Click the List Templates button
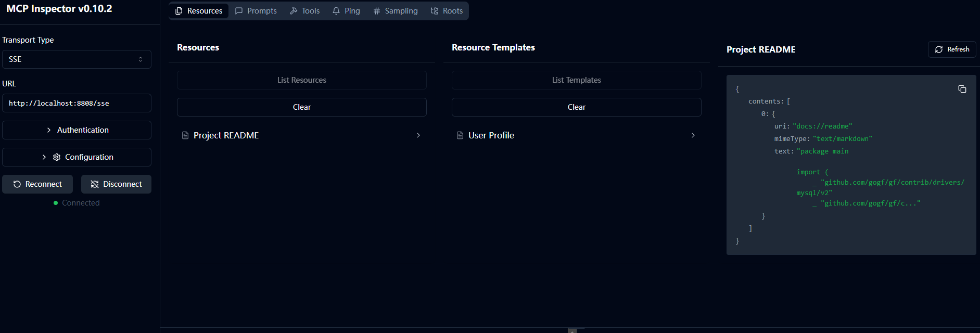 577,80
